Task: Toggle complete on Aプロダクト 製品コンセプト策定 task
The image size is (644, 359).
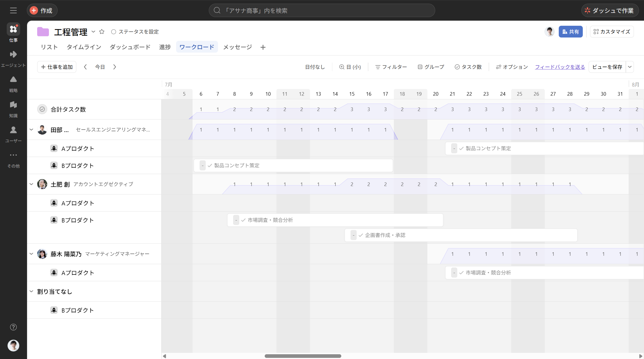Action: (461, 148)
